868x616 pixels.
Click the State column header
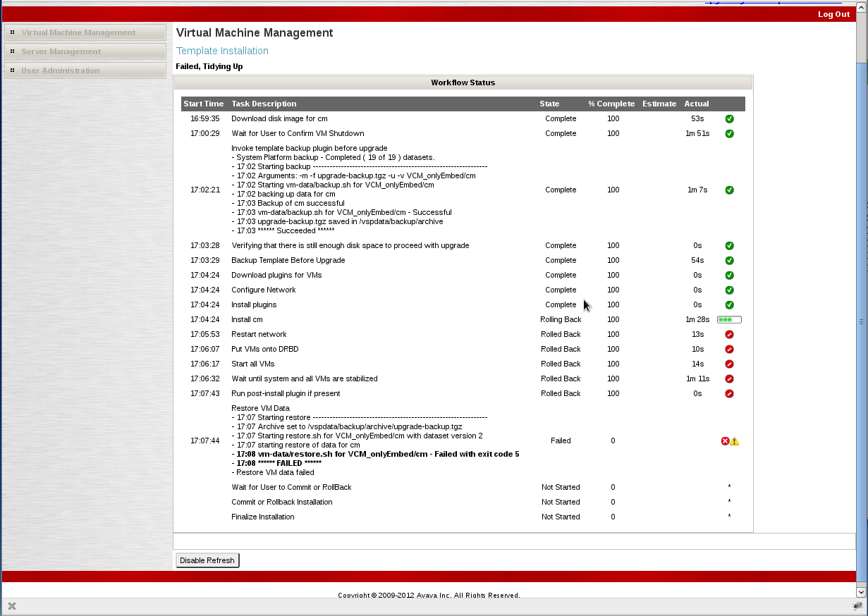click(x=549, y=104)
